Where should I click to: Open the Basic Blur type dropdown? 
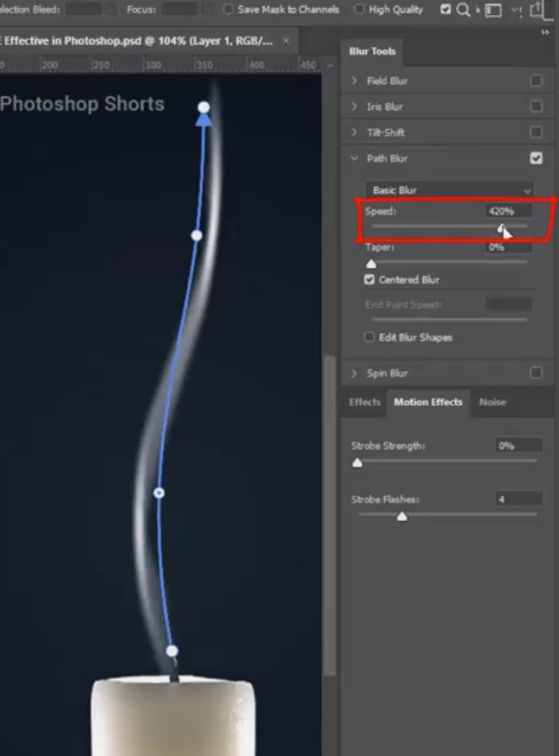pos(448,190)
